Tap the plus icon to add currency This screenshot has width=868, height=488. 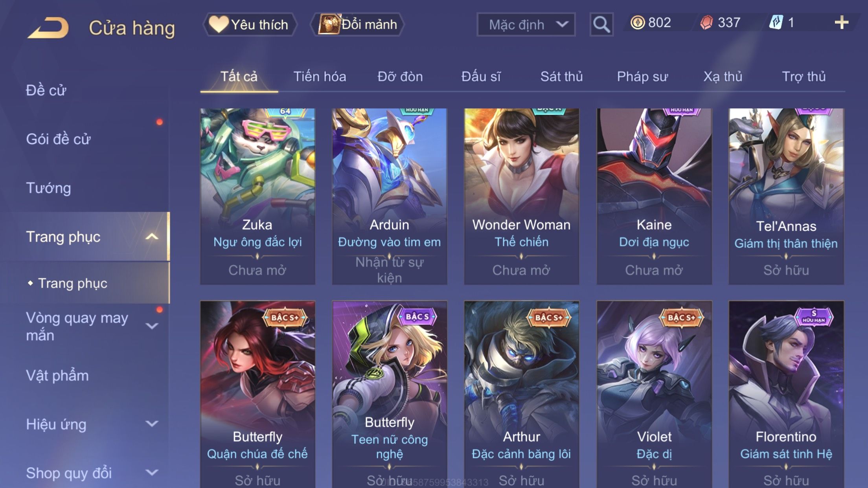coord(841,22)
